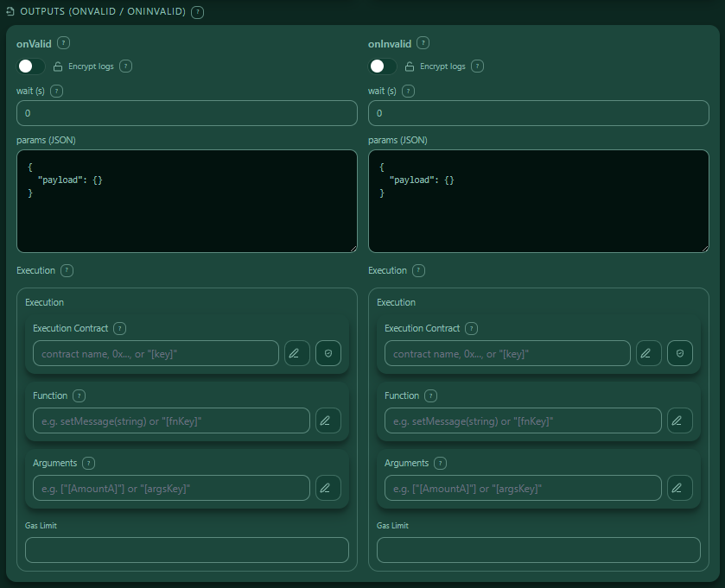Click the shield icon next to onValid Execution Contract
The image size is (725, 588).
(x=328, y=353)
